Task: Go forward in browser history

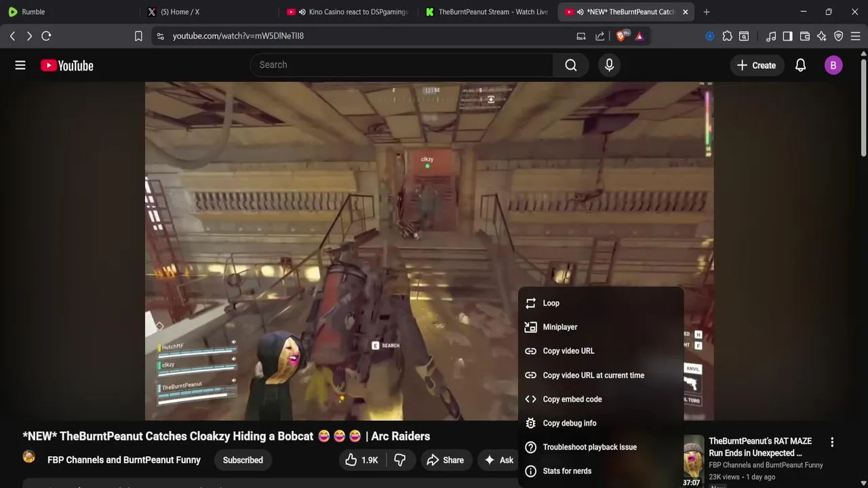Action: 29,36
